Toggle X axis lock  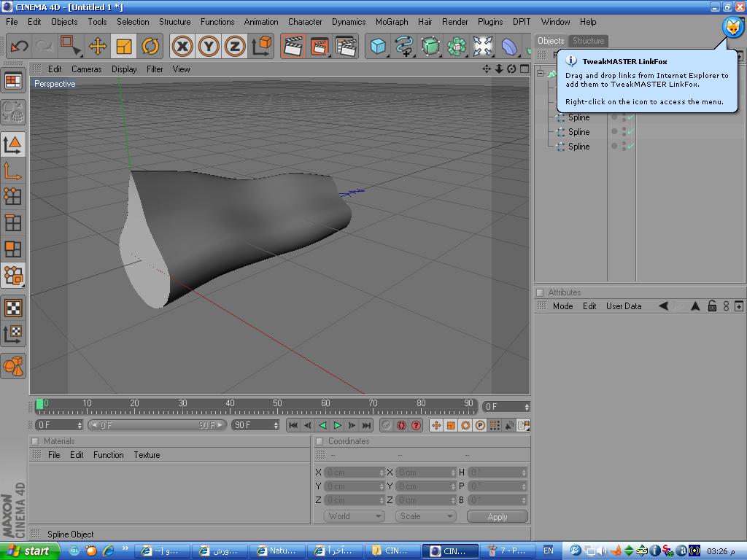[182, 46]
